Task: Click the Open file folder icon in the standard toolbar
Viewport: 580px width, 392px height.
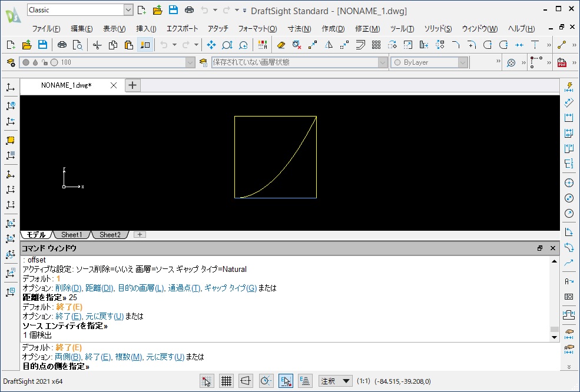Action: click(26, 45)
